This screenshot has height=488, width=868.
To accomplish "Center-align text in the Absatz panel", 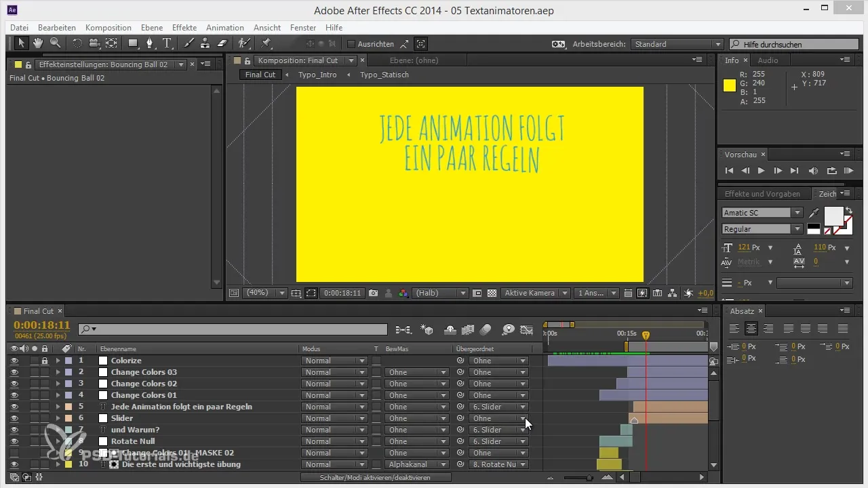I will [751, 329].
